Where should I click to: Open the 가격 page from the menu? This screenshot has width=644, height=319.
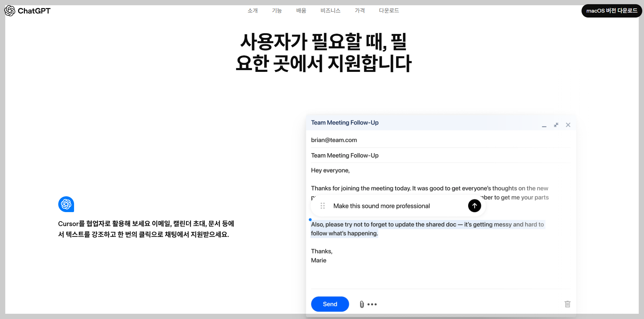pyautogui.click(x=360, y=11)
